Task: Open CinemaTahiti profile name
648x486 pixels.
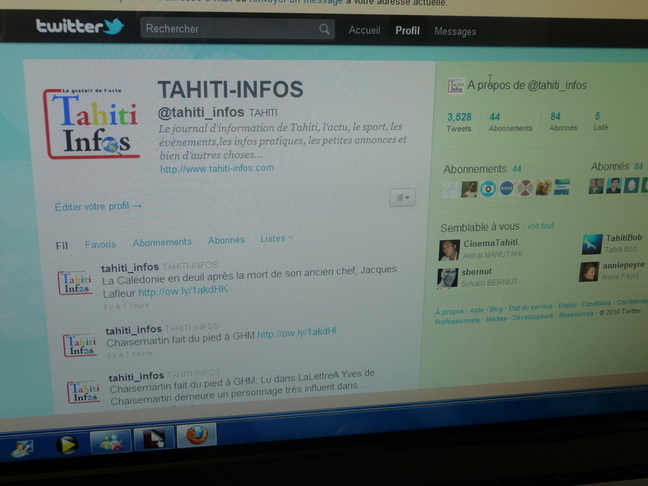Action: pyautogui.click(x=490, y=243)
